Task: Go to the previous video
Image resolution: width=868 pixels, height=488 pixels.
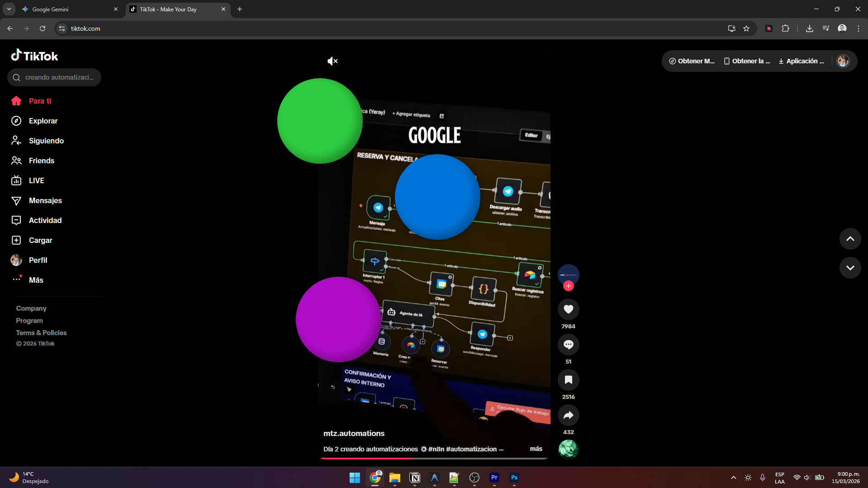Action: tap(850, 239)
